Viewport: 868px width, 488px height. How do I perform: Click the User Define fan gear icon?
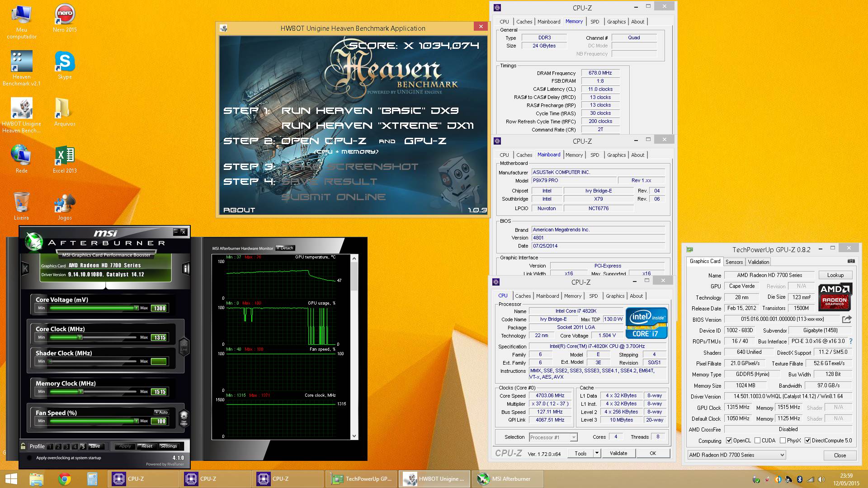(x=184, y=418)
